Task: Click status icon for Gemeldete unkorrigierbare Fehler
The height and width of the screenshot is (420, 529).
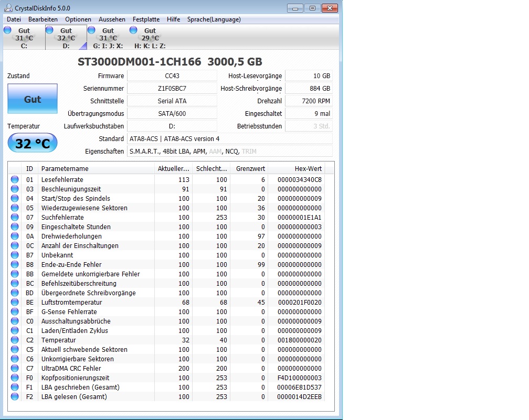Action: (x=15, y=274)
